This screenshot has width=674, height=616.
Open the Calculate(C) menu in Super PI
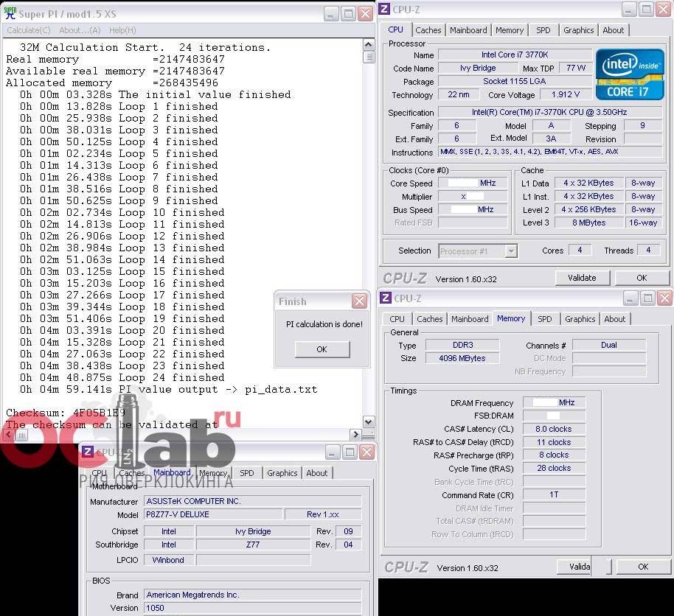28,30
